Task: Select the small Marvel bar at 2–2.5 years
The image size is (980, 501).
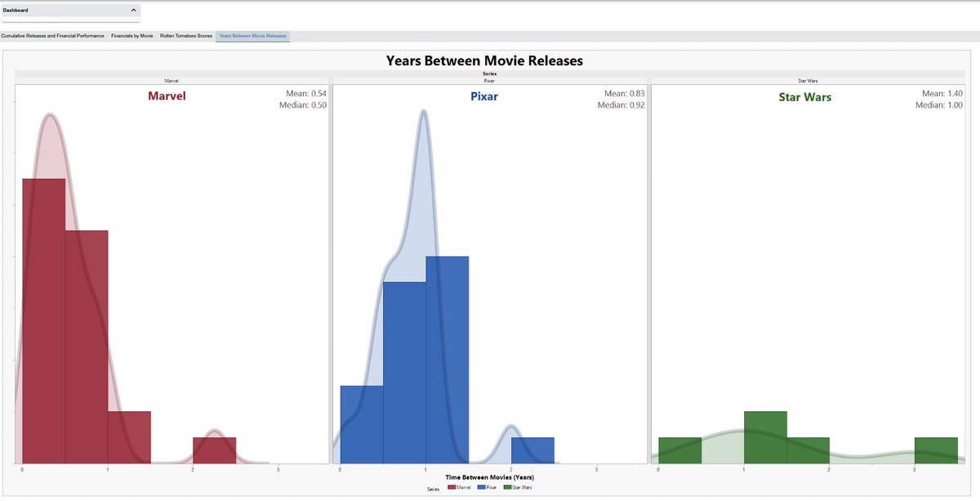Action: click(215, 450)
